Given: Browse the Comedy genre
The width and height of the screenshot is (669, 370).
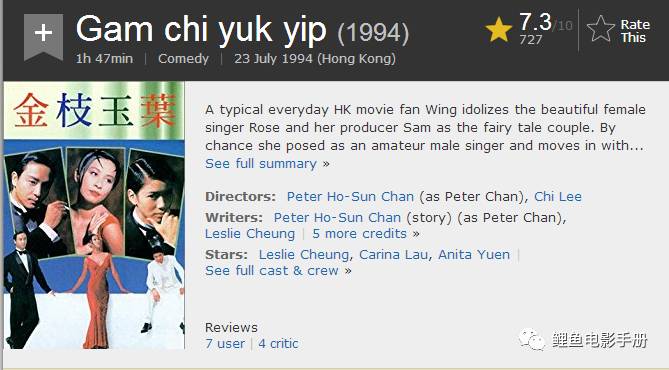Looking at the screenshot, I should [x=183, y=58].
